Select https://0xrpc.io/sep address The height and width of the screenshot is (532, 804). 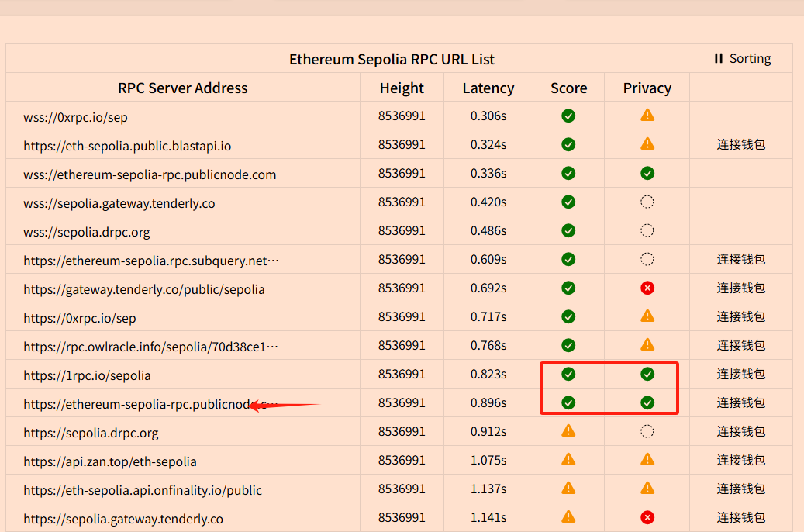[80, 318]
